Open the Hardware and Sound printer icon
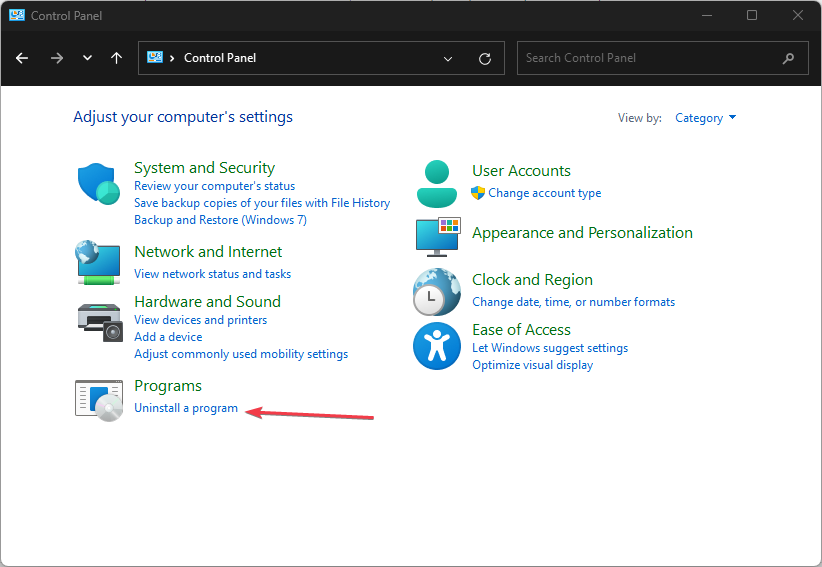This screenshot has height=567, width=822. coord(100,322)
